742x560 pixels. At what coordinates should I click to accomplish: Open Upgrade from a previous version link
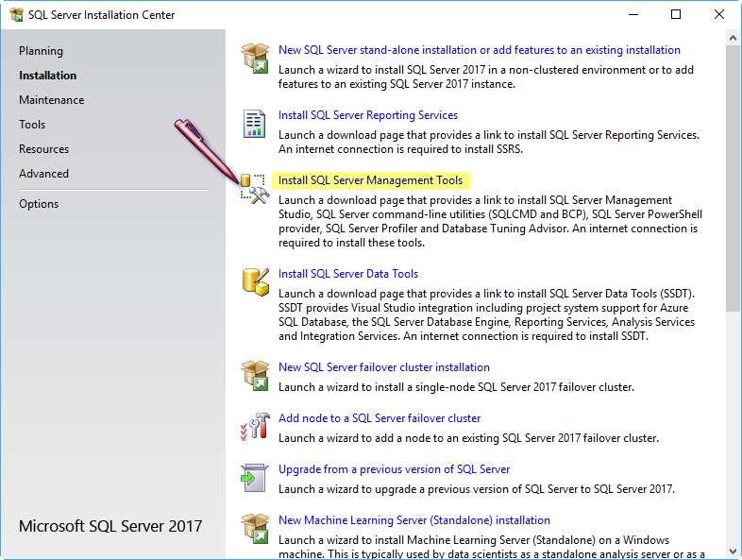click(395, 469)
